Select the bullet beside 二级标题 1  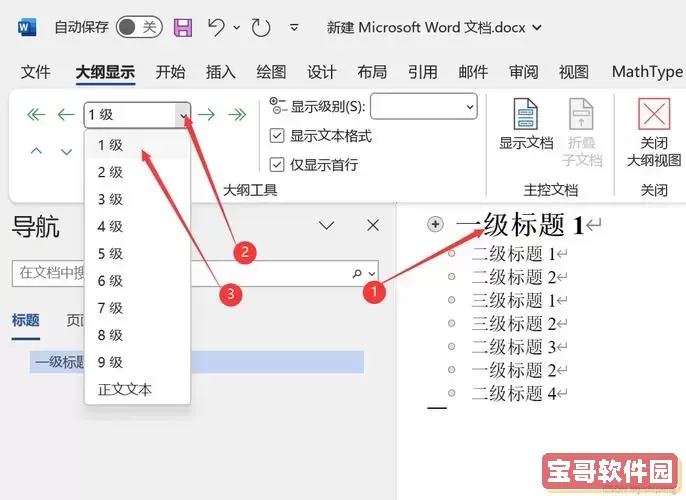pyautogui.click(x=452, y=253)
